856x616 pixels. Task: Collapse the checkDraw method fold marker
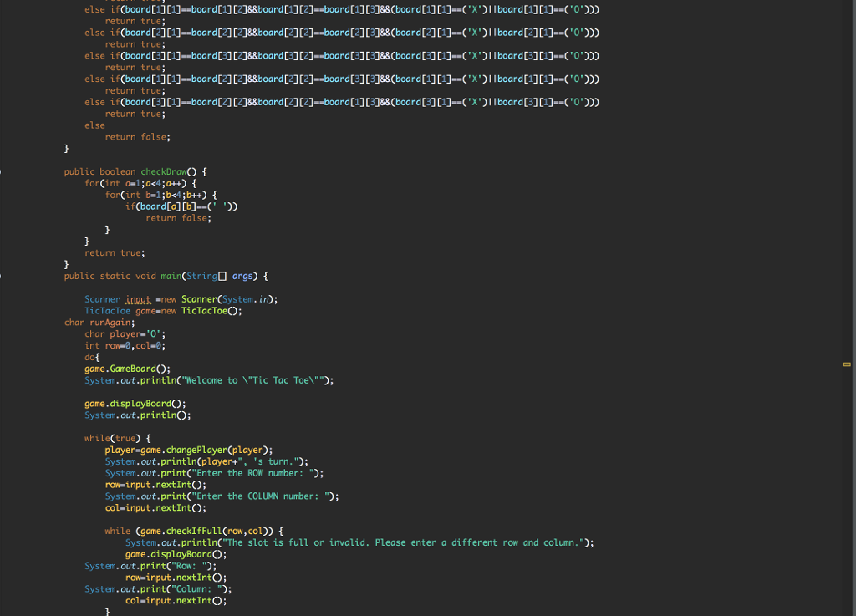[x=2, y=171]
